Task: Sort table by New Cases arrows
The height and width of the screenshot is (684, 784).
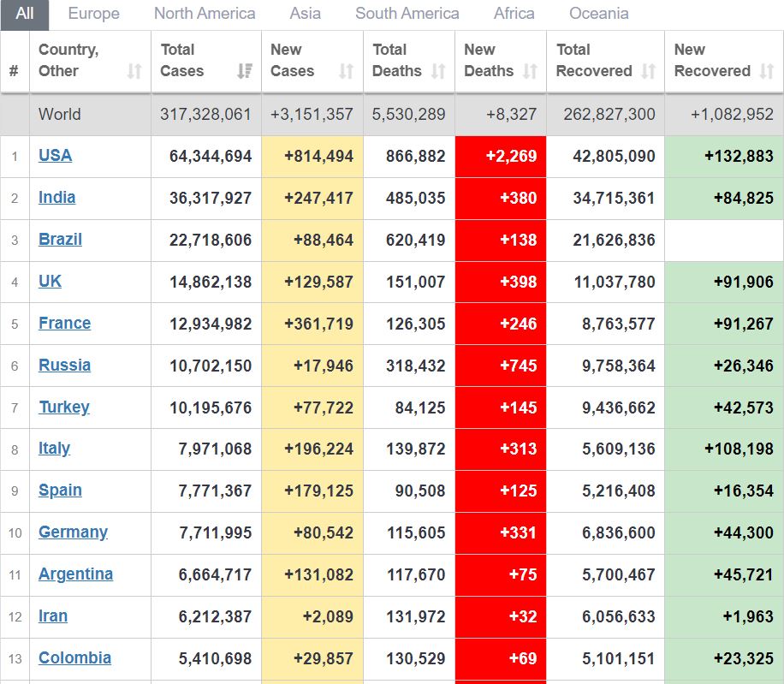Action: pos(346,71)
